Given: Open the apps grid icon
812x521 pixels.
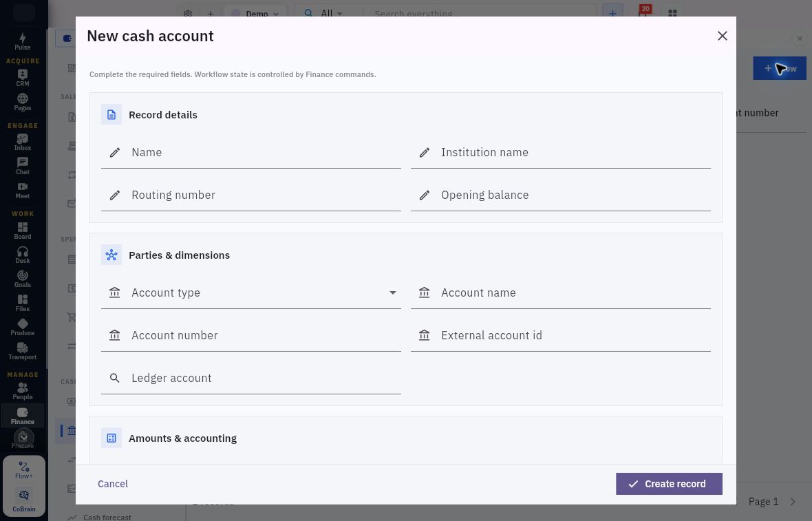Looking at the screenshot, I should click(672, 14).
